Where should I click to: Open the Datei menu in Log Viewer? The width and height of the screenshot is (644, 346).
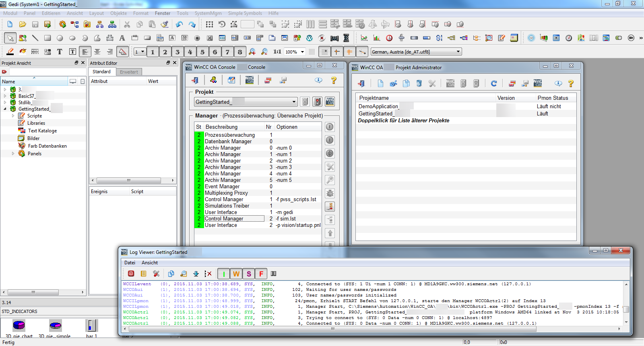(130, 263)
